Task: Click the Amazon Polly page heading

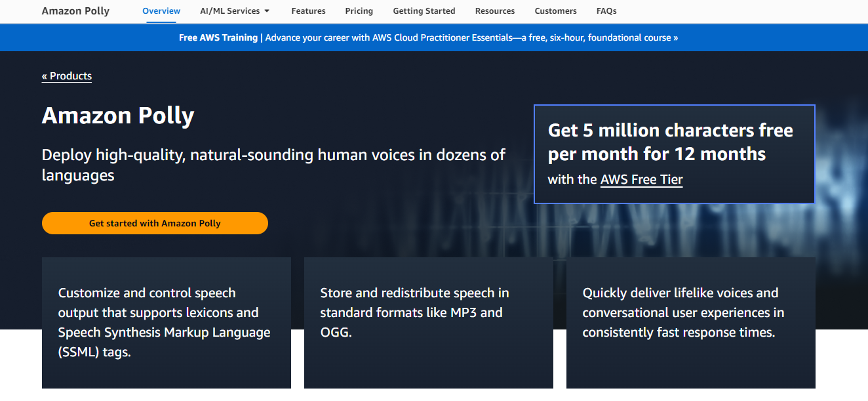Action: tap(118, 116)
